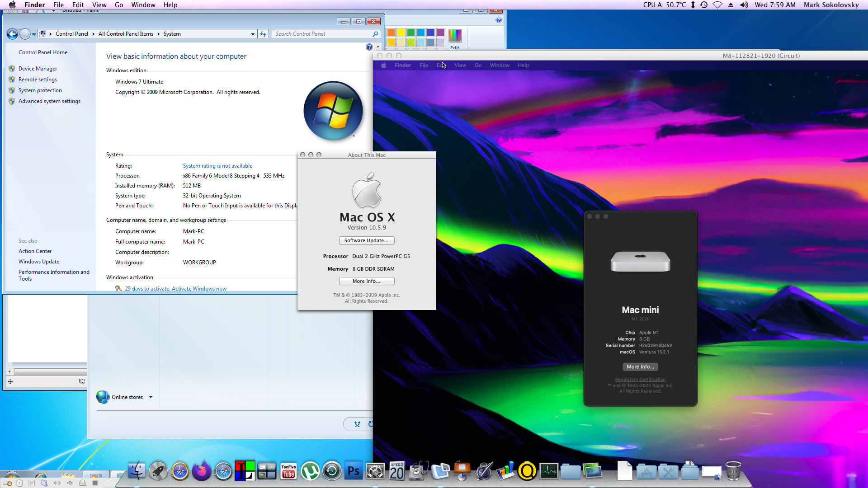
Task: Open the host File menu
Action: [58, 5]
